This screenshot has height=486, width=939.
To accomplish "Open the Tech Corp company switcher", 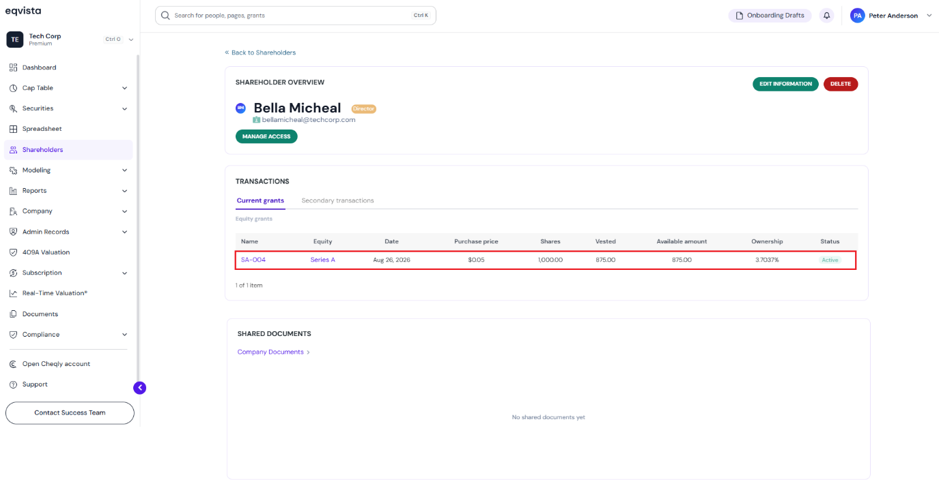I will click(x=69, y=40).
